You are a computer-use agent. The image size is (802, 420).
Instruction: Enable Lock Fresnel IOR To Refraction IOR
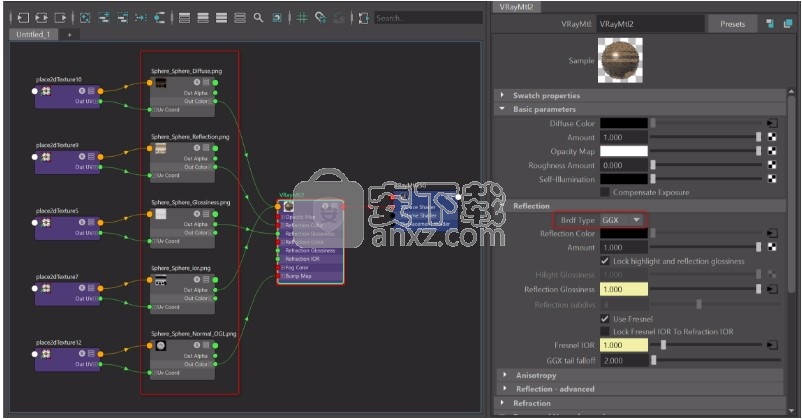605,331
